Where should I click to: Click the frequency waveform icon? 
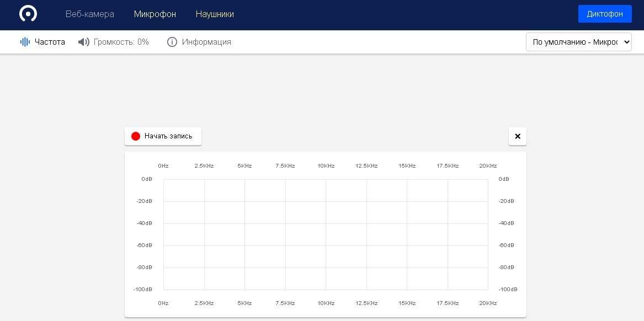25,42
